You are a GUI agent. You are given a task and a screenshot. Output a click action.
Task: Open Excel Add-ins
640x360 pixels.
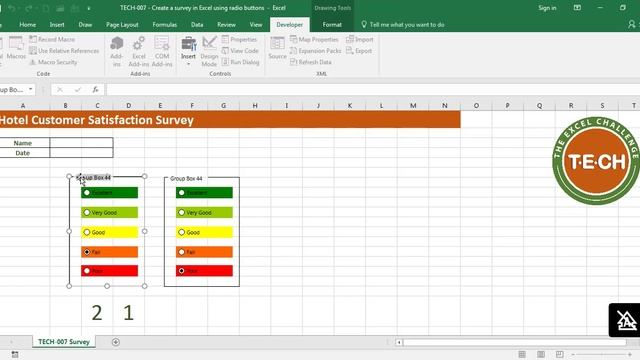point(139,51)
